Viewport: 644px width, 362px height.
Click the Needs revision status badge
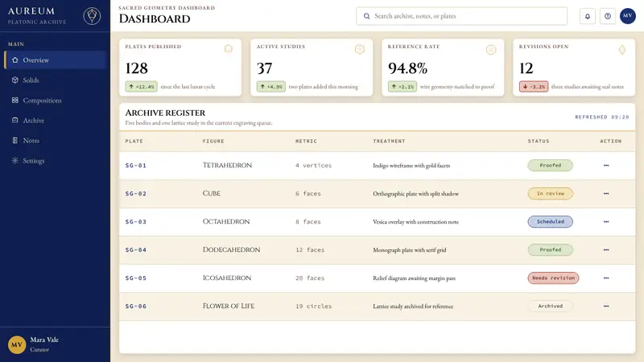pos(553,278)
